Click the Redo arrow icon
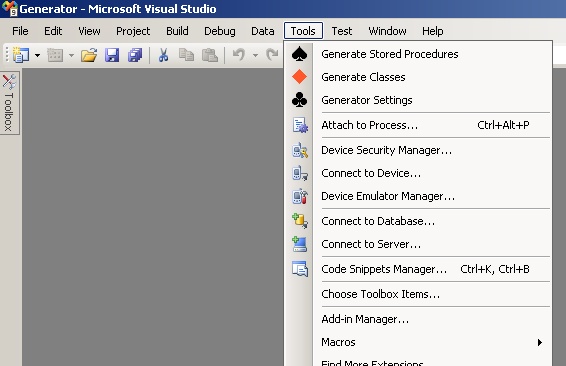566x366 pixels. click(272, 55)
